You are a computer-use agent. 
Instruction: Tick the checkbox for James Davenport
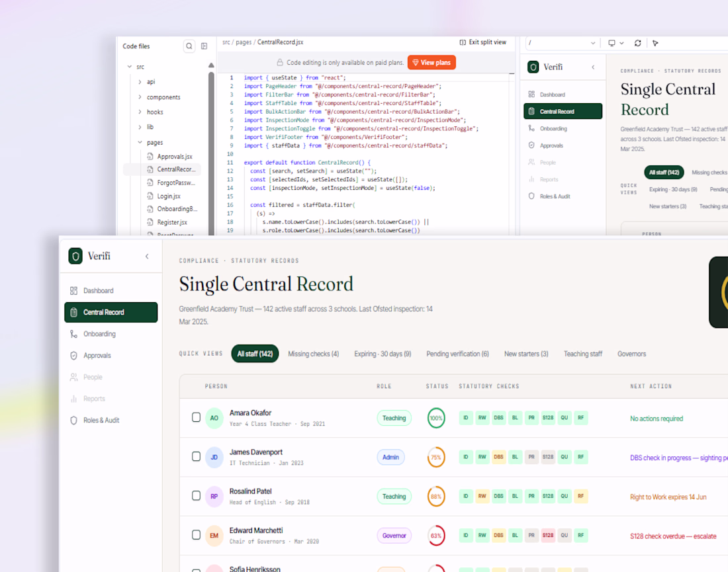click(x=197, y=456)
